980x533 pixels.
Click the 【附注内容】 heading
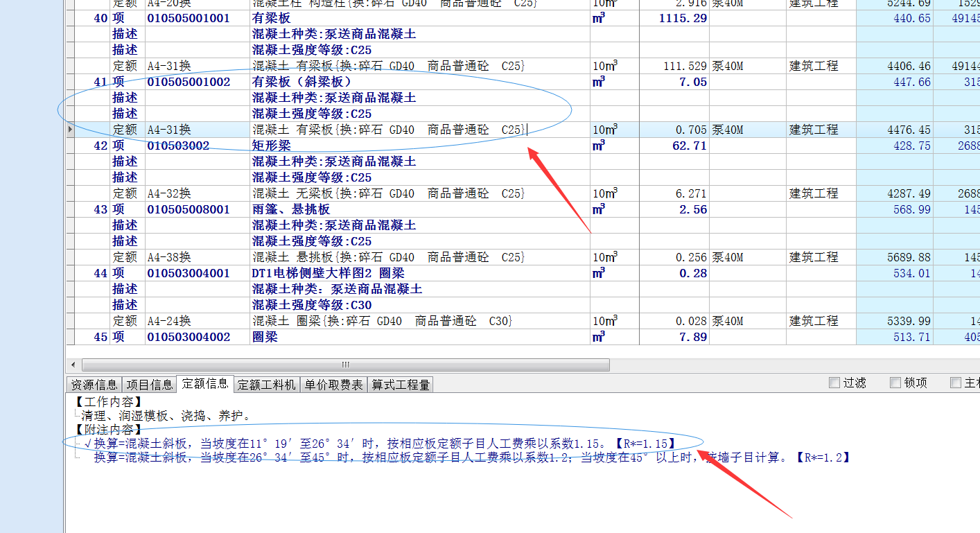108,430
